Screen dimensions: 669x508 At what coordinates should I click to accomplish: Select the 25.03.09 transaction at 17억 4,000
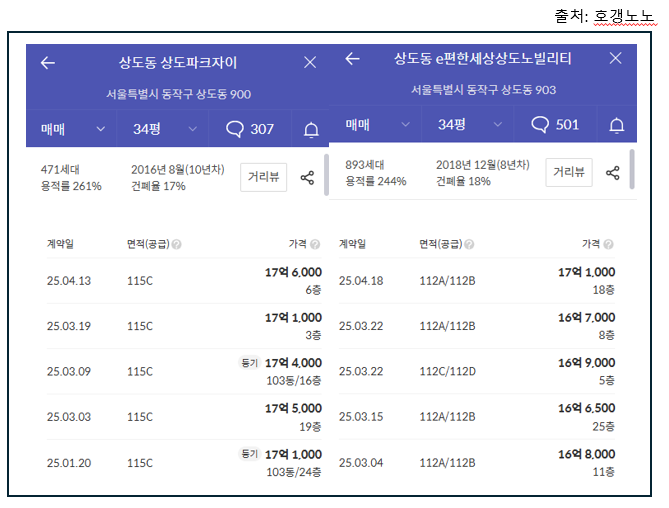pos(184,372)
